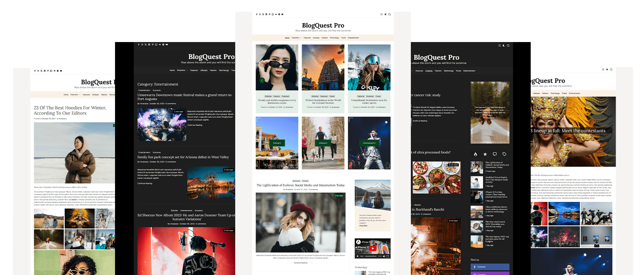Open Instagram icon in center page header
Image resolution: width=644 pixels, height=275 pixels.
tap(260, 14)
